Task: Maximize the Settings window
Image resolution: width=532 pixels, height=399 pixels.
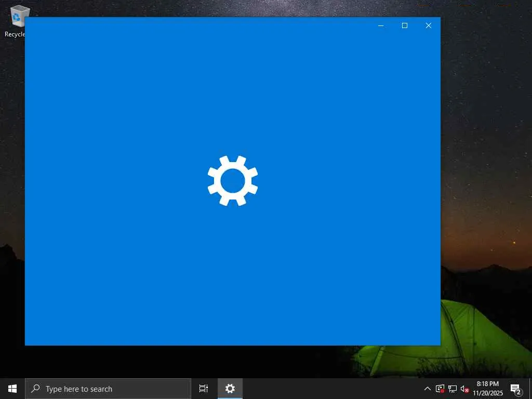Action: [404, 25]
